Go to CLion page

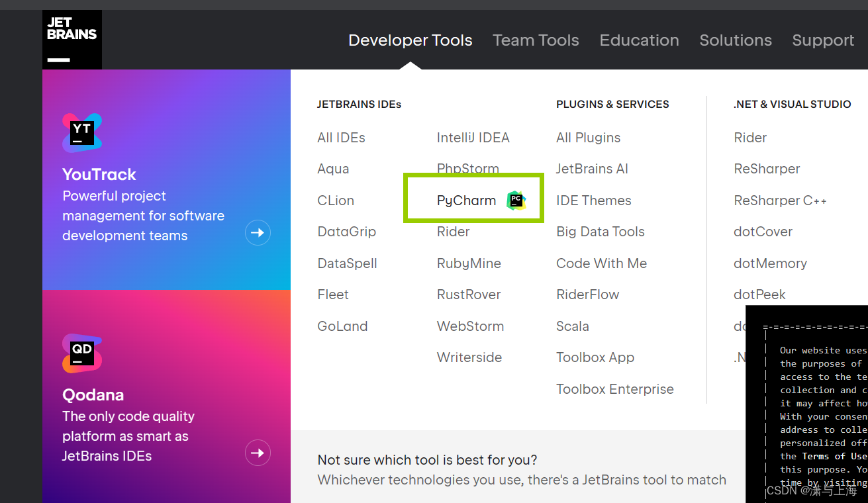click(x=336, y=201)
